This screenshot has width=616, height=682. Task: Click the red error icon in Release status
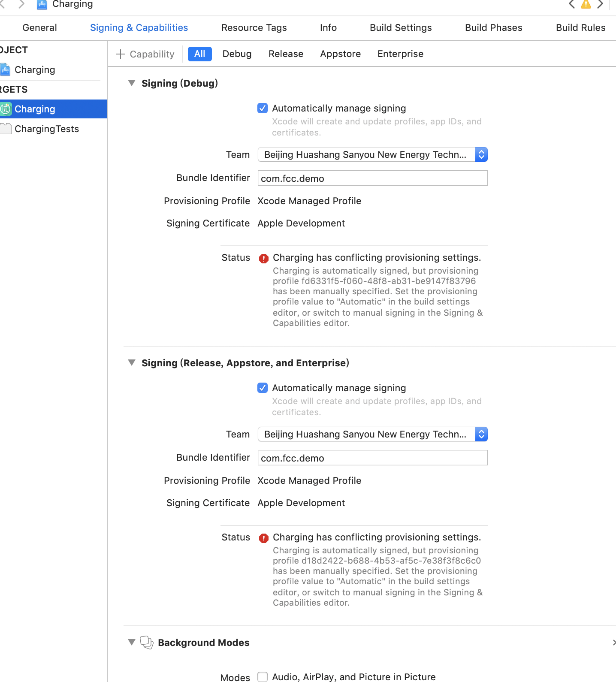[x=264, y=538]
